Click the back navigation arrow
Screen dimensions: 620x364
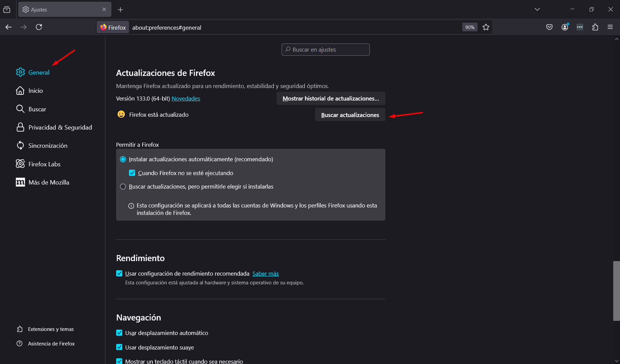(8, 27)
